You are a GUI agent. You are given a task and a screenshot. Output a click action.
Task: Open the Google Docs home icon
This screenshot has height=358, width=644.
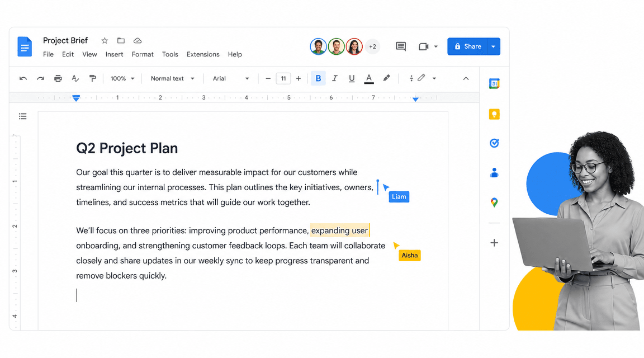click(25, 46)
